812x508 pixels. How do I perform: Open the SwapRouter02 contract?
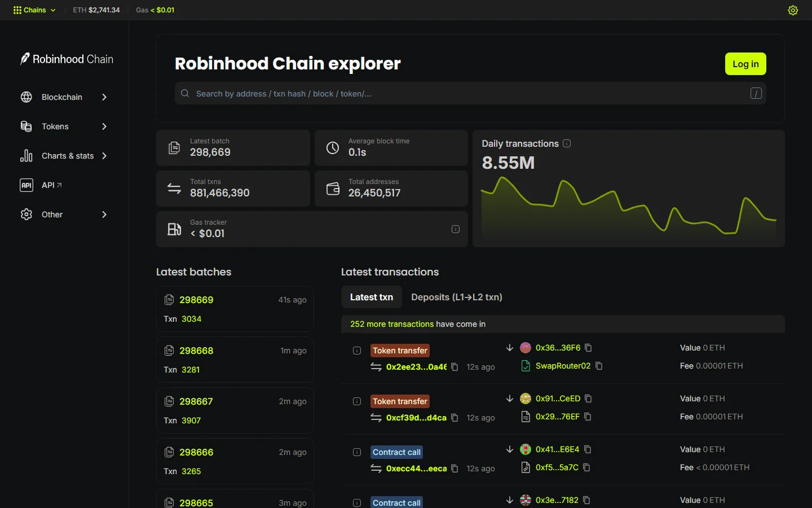(x=563, y=366)
